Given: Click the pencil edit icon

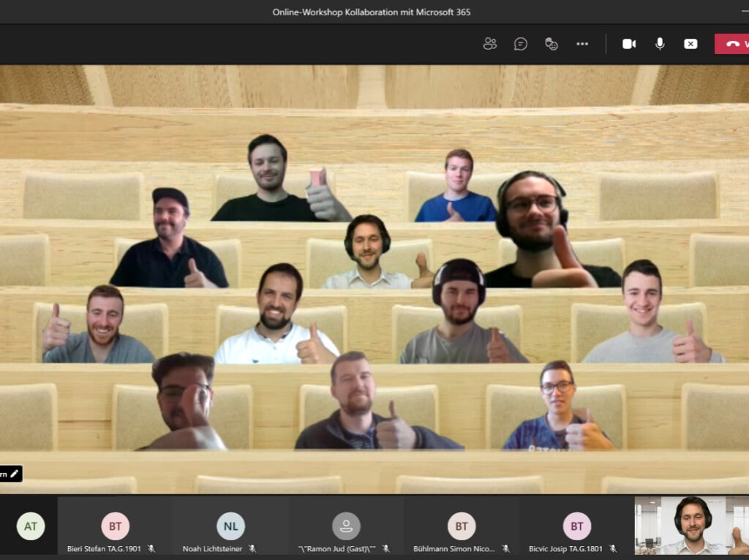Looking at the screenshot, I should pos(15,474).
